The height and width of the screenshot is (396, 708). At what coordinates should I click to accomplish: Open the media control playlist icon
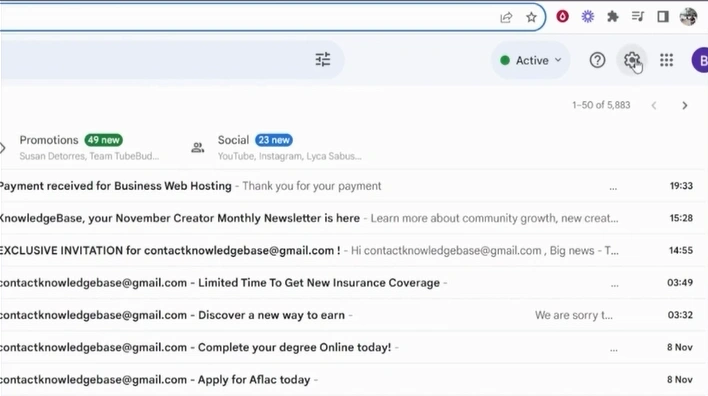[638, 17]
